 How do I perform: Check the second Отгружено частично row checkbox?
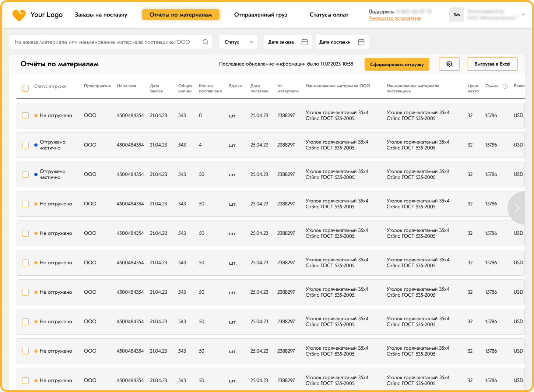pos(25,174)
